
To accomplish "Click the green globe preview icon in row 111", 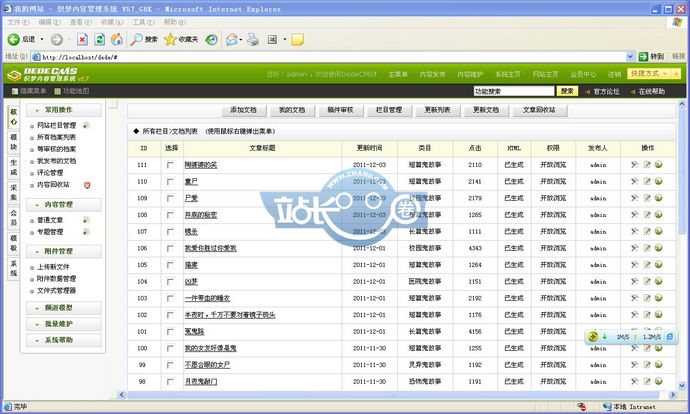I will tap(659, 165).
